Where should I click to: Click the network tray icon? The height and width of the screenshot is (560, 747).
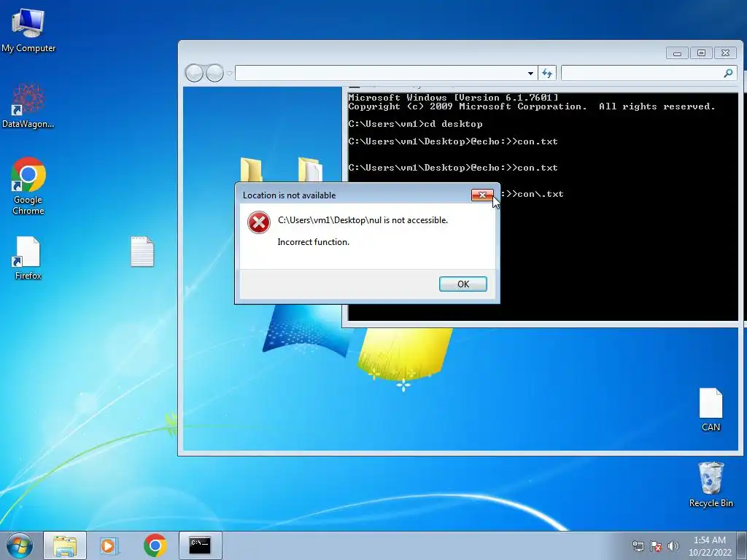638,546
